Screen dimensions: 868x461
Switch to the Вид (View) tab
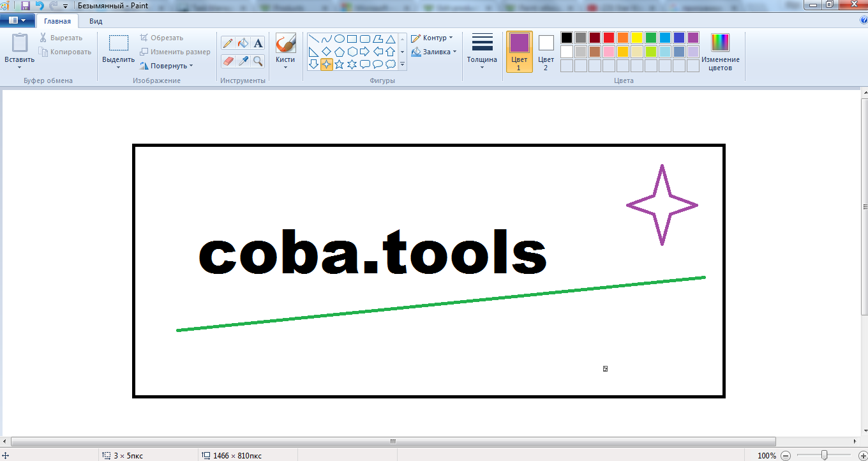point(96,21)
